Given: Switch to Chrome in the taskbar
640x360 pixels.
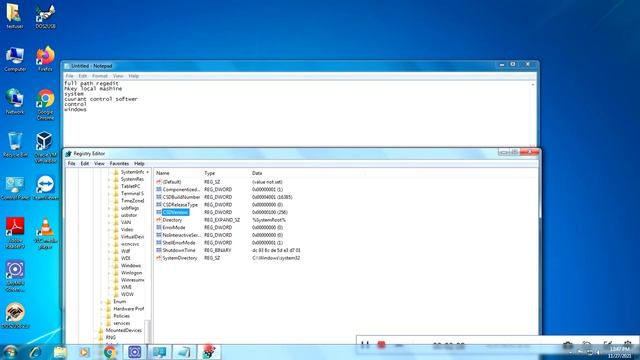Looking at the screenshot, I should pos(109,352).
